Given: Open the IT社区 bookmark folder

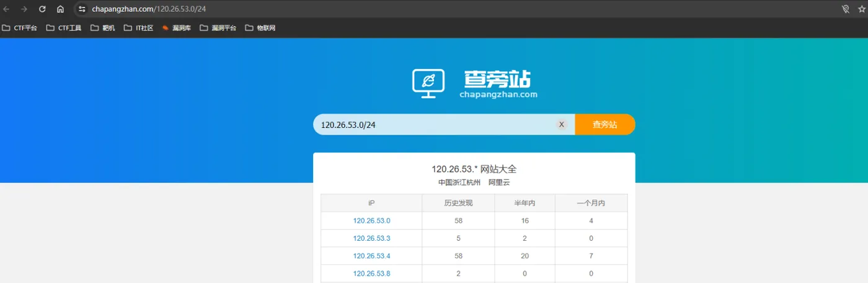Looking at the screenshot, I should 138,28.
